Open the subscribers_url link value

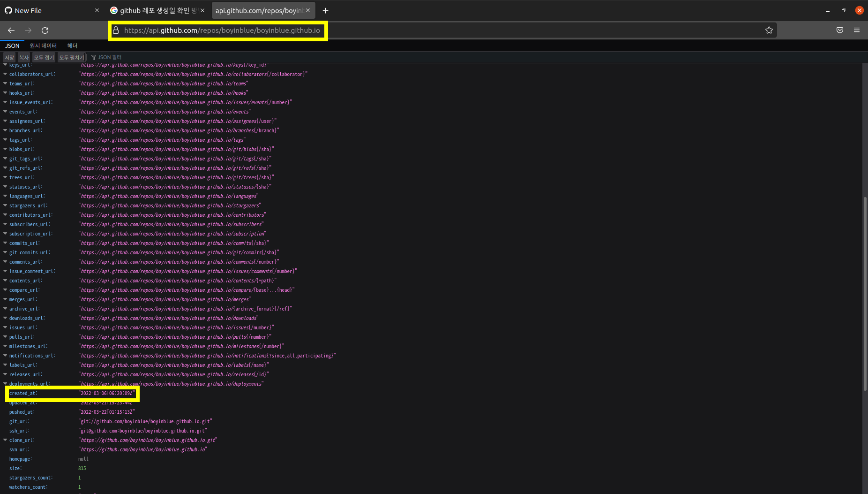click(x=171, y=224)
